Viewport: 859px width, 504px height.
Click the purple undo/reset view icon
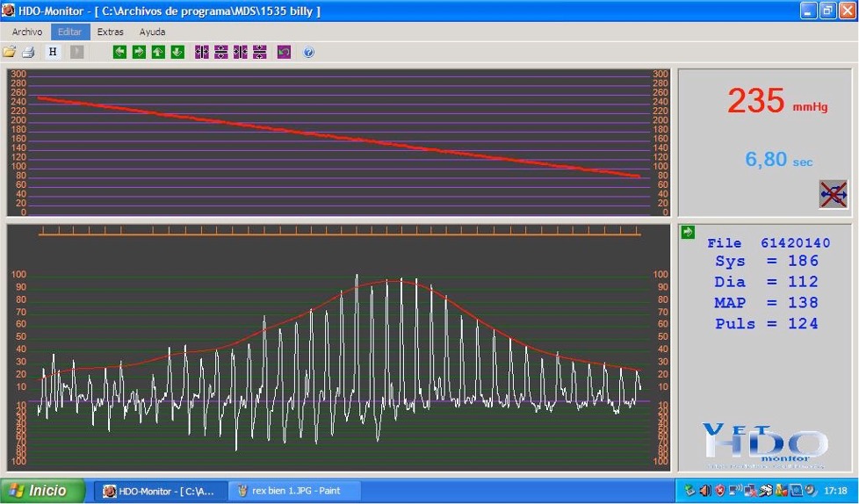pos(284,53)
